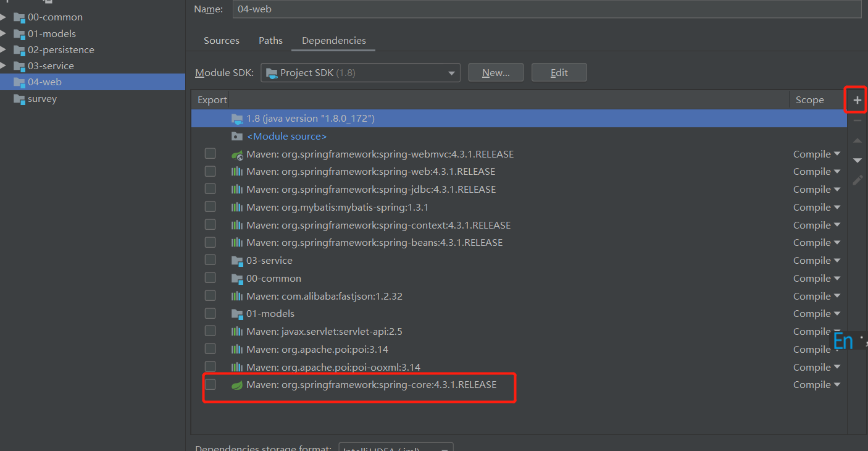The image size is (868, 451).
Task: Click the plus icon to add a dependency
Action: point(856,99)
